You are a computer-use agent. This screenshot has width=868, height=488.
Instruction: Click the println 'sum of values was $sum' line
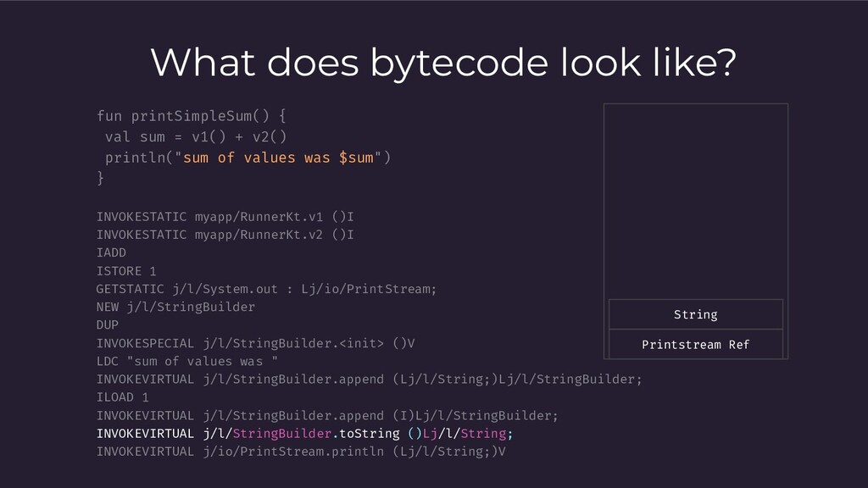(248, 158)
